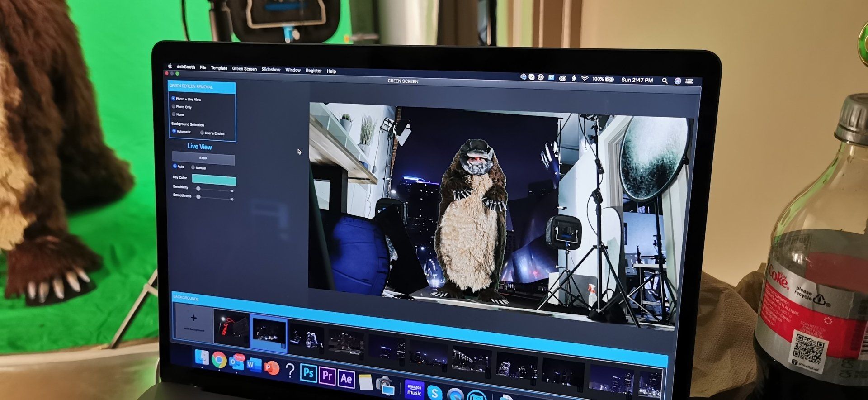
Task: Click the plus Add Background button
Action: [193, 322]
